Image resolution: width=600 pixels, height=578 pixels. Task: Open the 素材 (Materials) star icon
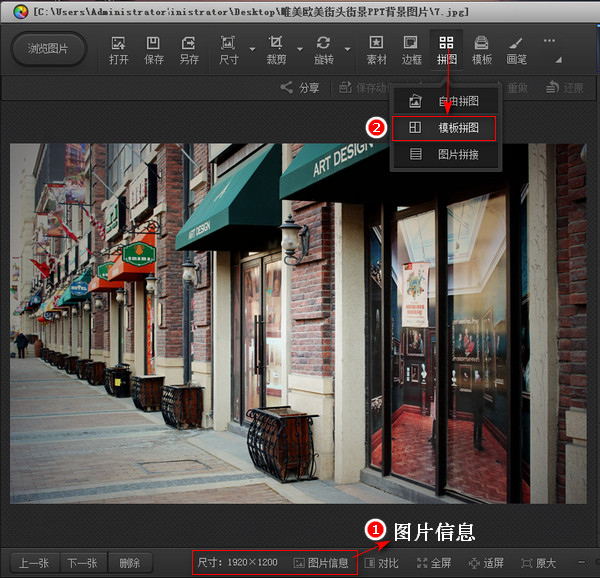tap(376, 50)
